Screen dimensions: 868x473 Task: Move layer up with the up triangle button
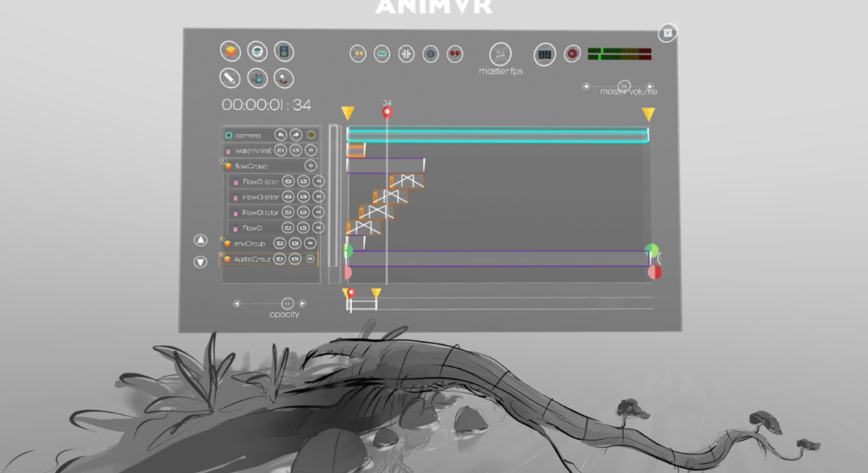(201, 240)
